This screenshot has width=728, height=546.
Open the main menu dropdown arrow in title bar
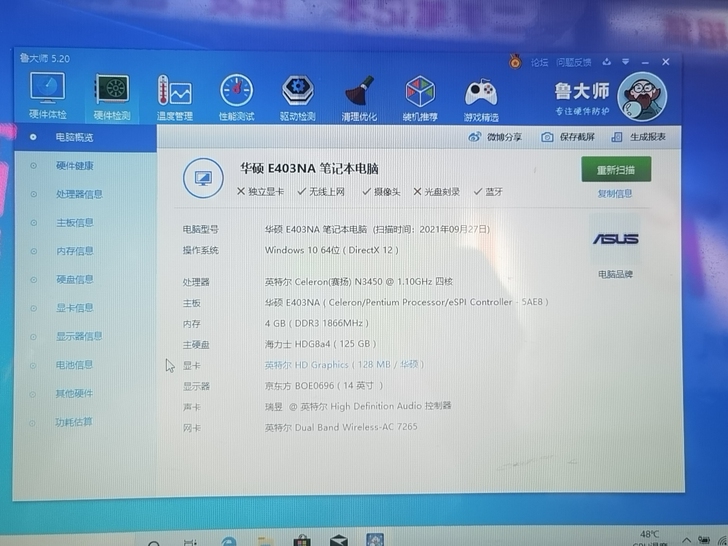coord(626,61)
